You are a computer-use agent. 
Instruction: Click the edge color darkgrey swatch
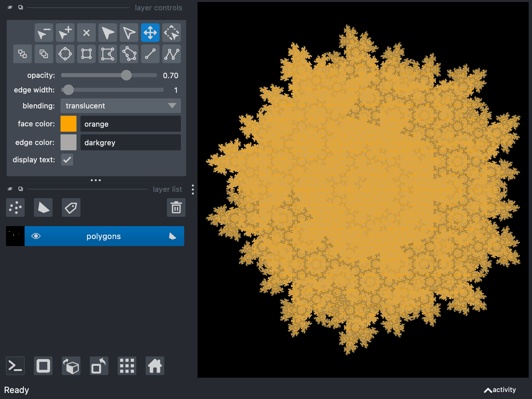pos(68,142)
